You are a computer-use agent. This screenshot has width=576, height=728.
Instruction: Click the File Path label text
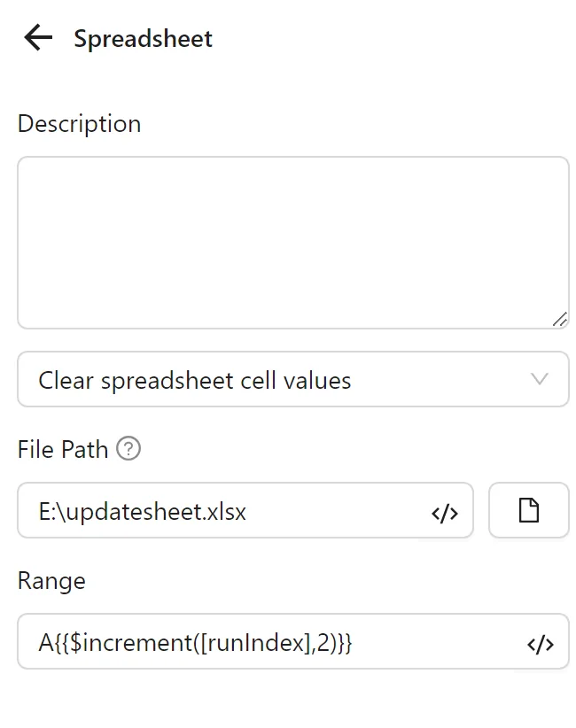pyautogui.click(x=63, y=450)
